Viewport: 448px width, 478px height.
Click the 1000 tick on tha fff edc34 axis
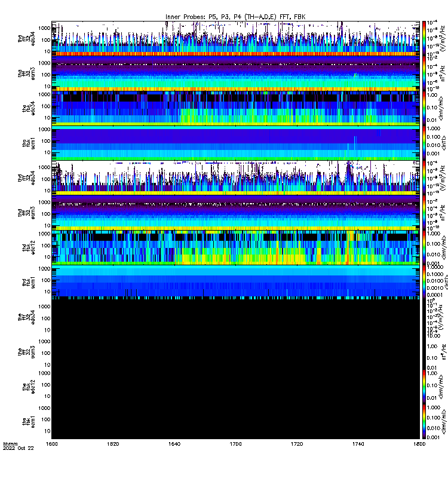click(x=44, y=28)
